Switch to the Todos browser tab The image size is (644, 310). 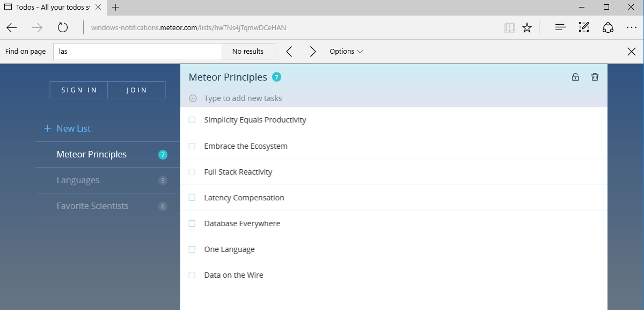(x=53, y=8)
